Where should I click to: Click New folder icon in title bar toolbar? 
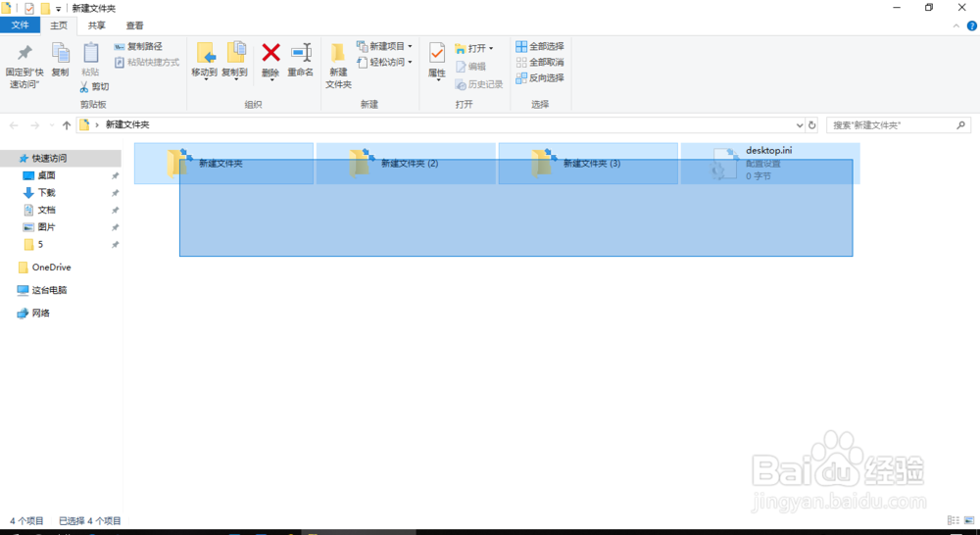pos(45,9)
